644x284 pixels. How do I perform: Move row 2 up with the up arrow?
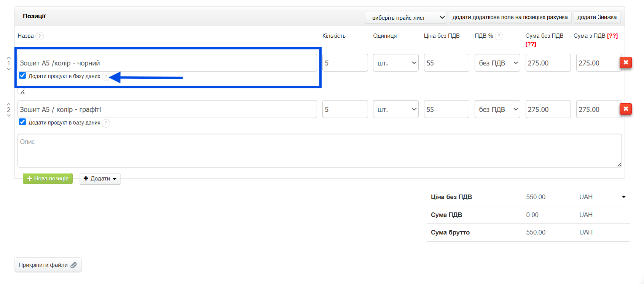(9, 104)
